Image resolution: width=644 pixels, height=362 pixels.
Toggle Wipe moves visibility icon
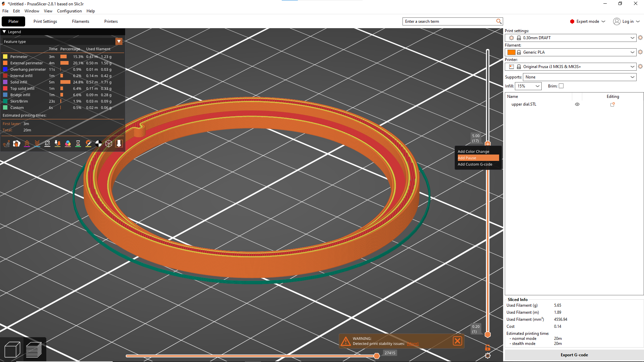16,143
